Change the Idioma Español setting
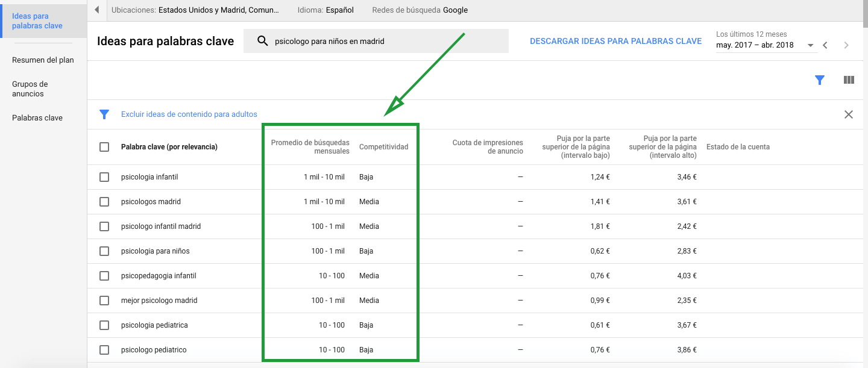 (x=325, y=10)
